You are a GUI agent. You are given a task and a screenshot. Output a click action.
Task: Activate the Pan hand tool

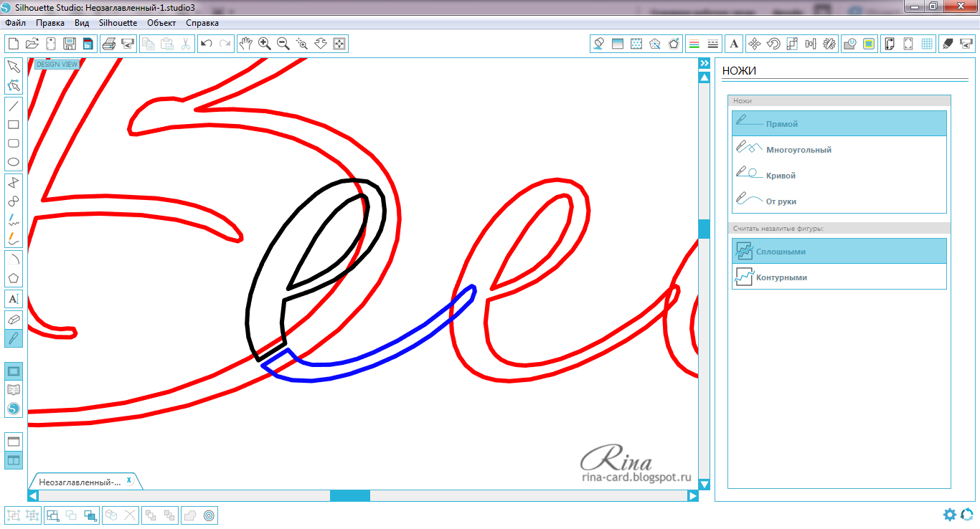click(x=246, y=44)
